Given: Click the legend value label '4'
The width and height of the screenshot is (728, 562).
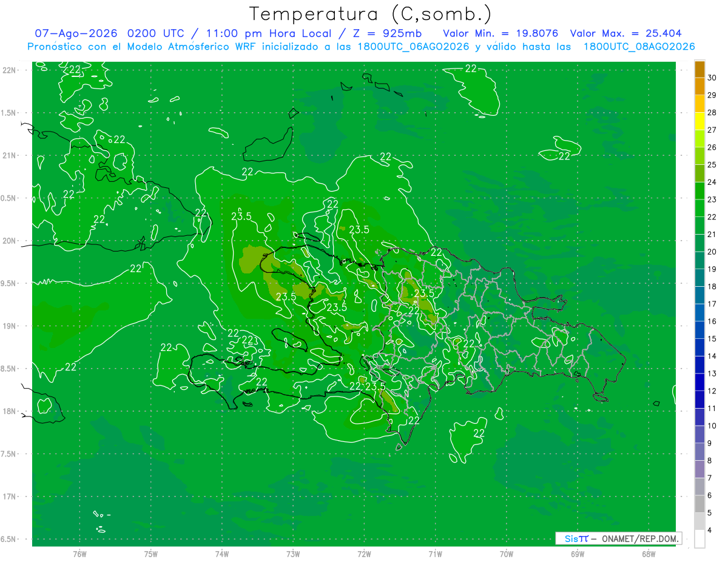Looking at the screenshot, I should [710, 530].
